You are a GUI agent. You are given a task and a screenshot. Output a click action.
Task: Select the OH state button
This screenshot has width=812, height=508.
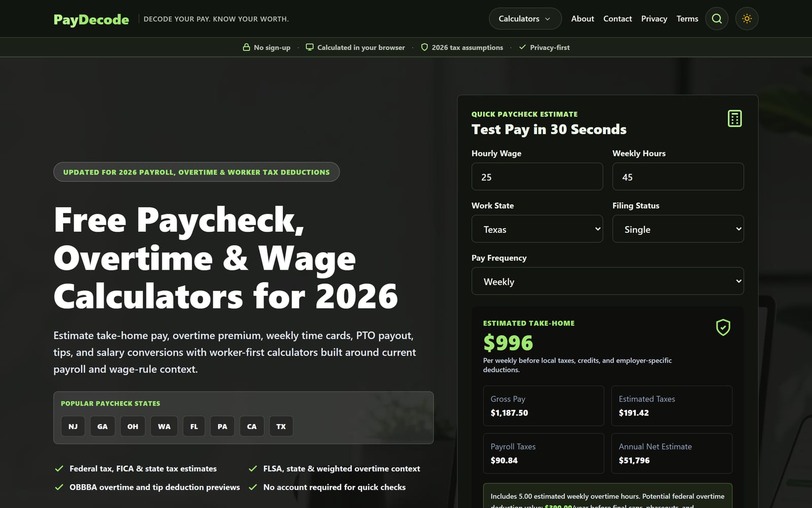(132, 426)
